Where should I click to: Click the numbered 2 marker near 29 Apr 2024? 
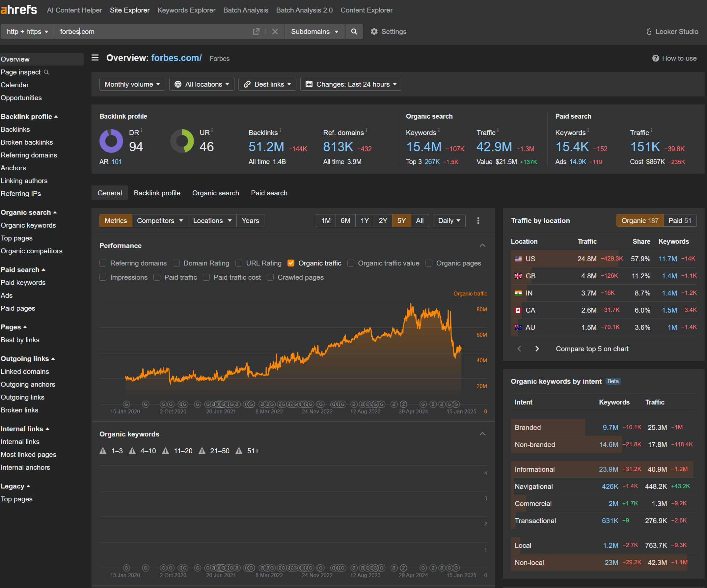[403, 404]
